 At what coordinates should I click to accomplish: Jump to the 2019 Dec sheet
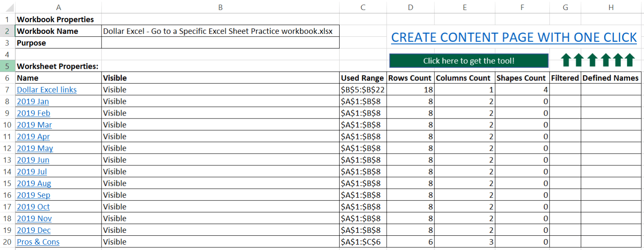click(34, 230)
